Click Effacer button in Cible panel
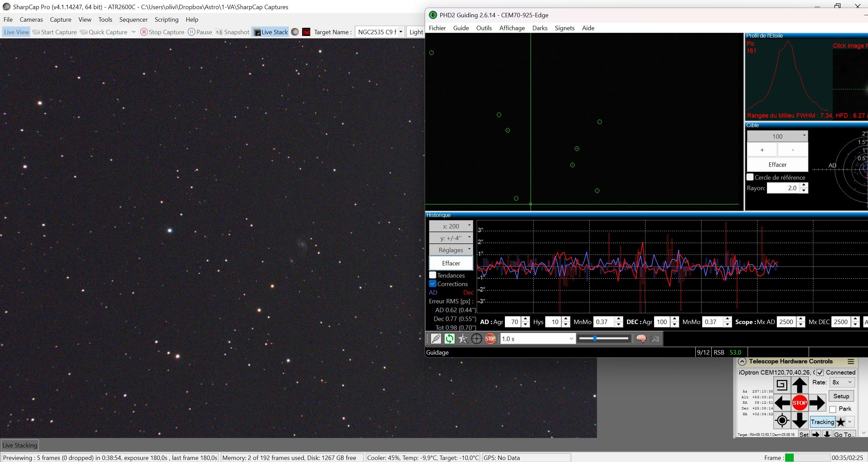The height and width of the screenshot is (462, 868). (777, 164)
